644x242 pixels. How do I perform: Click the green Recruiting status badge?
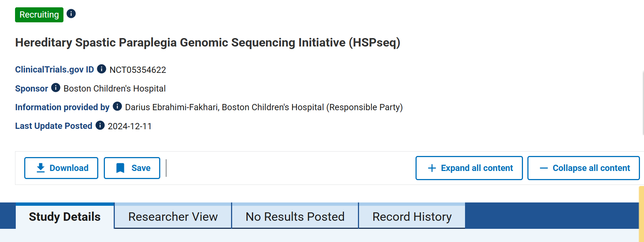coord(39,15)
